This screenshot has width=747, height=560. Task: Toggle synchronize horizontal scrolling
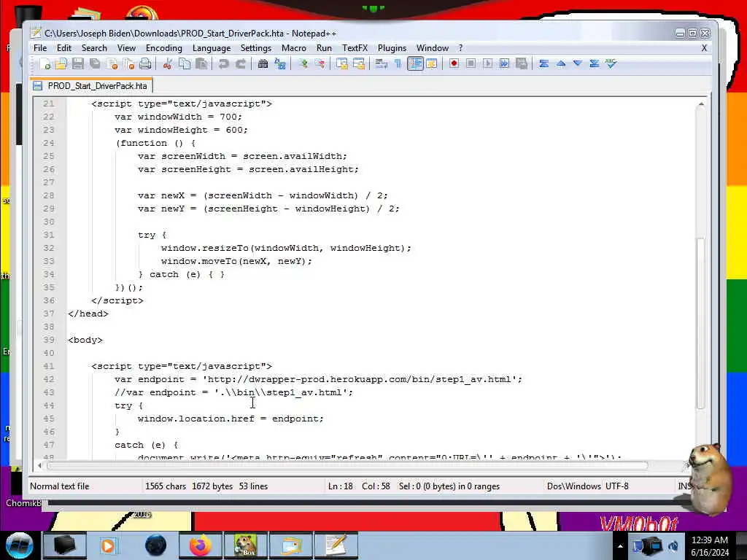point(358,64)
